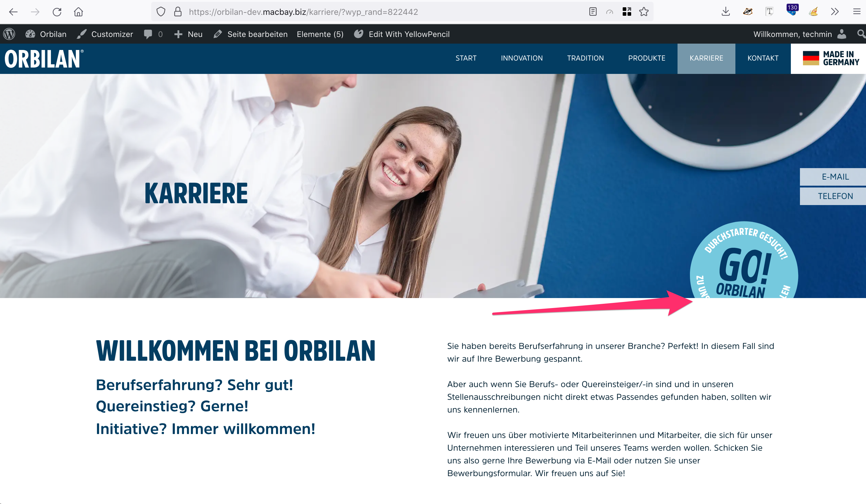Click the line 'Berufserfahrung? Sehr gut!'
This screenshot has width=866, height=504.
click(195, 385)
